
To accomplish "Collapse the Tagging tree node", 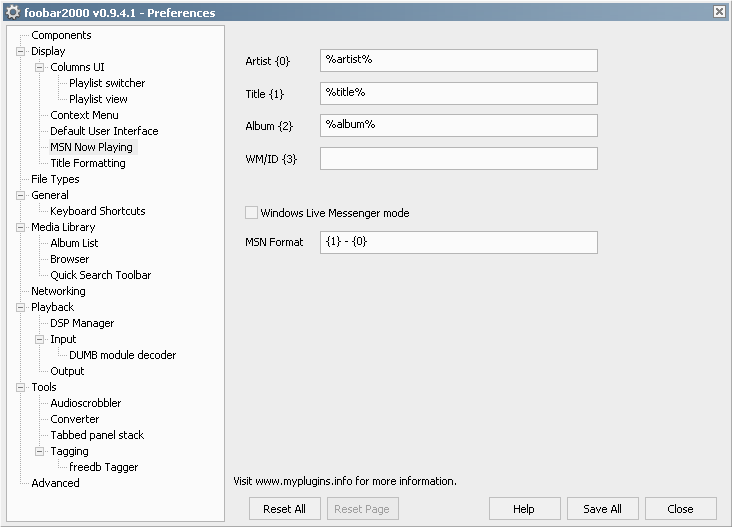I will pyautogui.click(x=40, y=451).
